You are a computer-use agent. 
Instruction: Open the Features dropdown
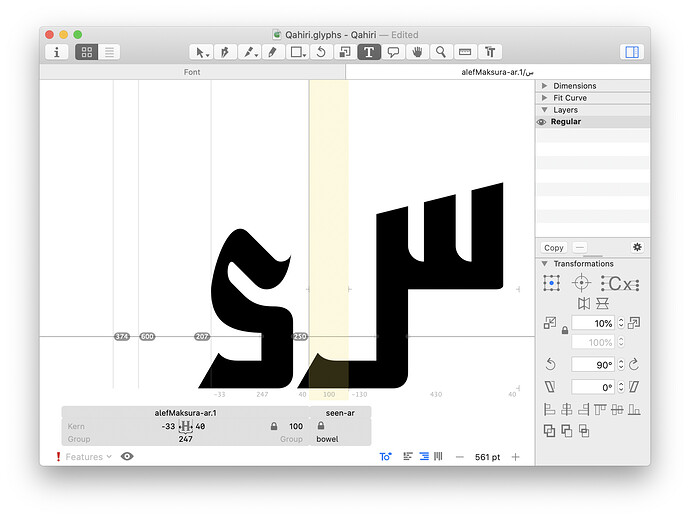88,457
